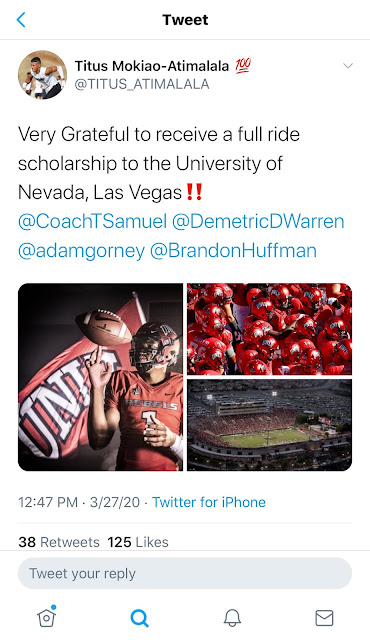Open the @BrandonHuffman mention
The height and width of the screenshot is (640, 370).
pyautogui.click(x=233, y=251)
